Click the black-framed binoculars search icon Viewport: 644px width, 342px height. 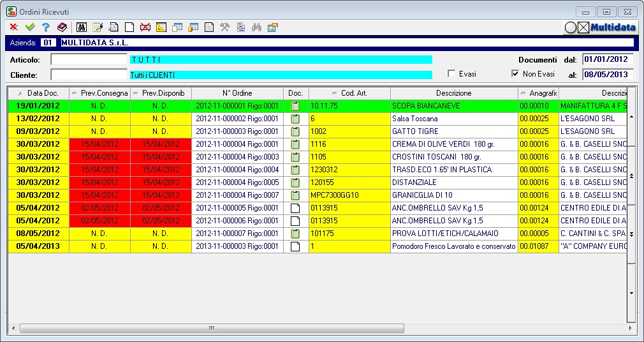click(82, 27)
